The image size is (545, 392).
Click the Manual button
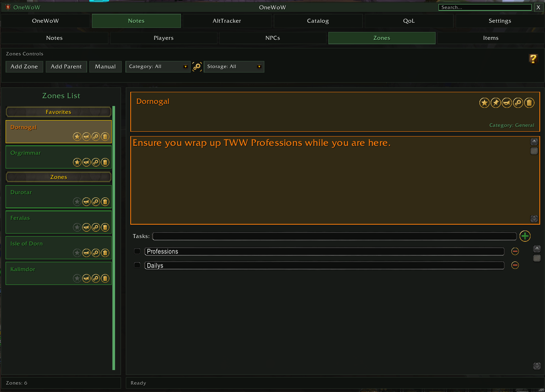[105, 67]
